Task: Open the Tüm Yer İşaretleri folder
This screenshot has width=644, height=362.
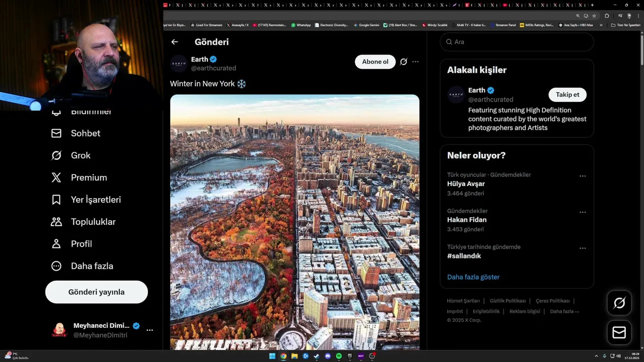Action: click(625, 25)
